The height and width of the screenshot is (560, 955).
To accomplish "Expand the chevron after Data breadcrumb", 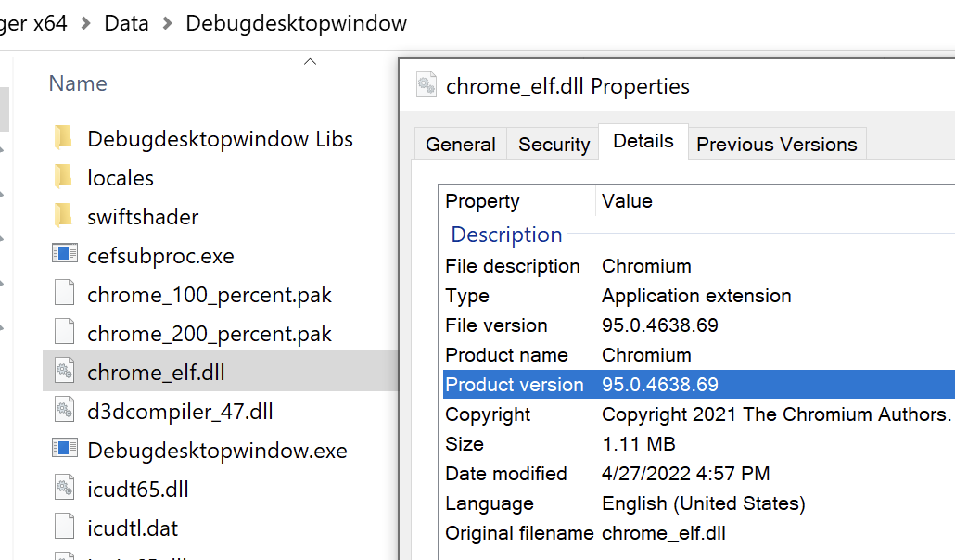I will 168,24.
